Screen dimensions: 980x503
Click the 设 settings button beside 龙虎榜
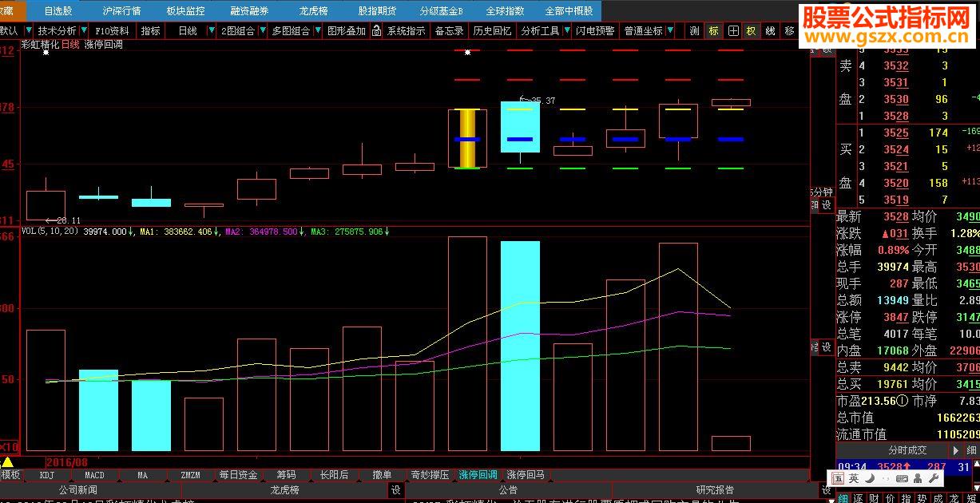395,489
